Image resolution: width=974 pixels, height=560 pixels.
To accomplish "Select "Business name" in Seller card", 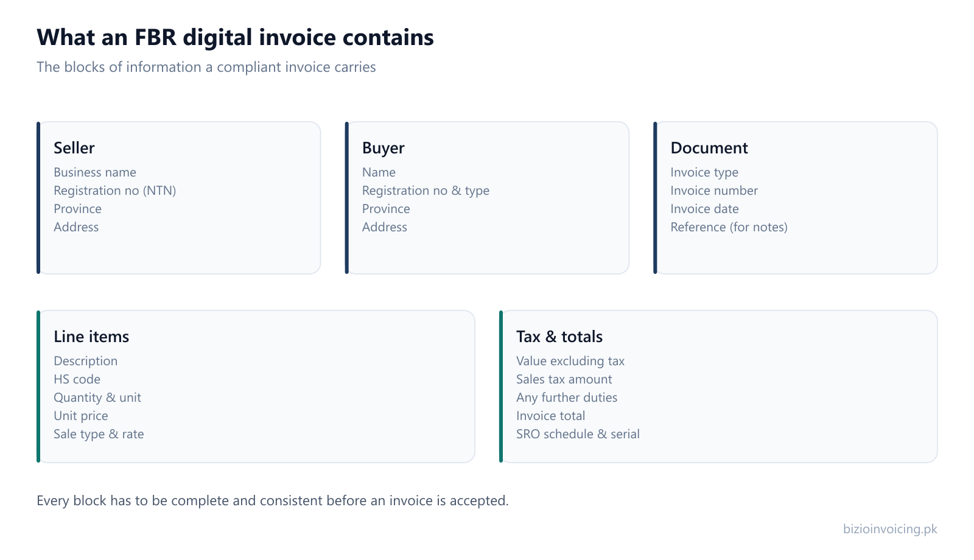I will click(x=95, y=172).
